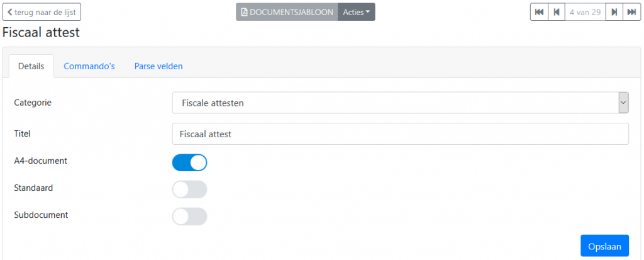Click the Subdocument label
This screenshot has height=260, width=644.
41,215
